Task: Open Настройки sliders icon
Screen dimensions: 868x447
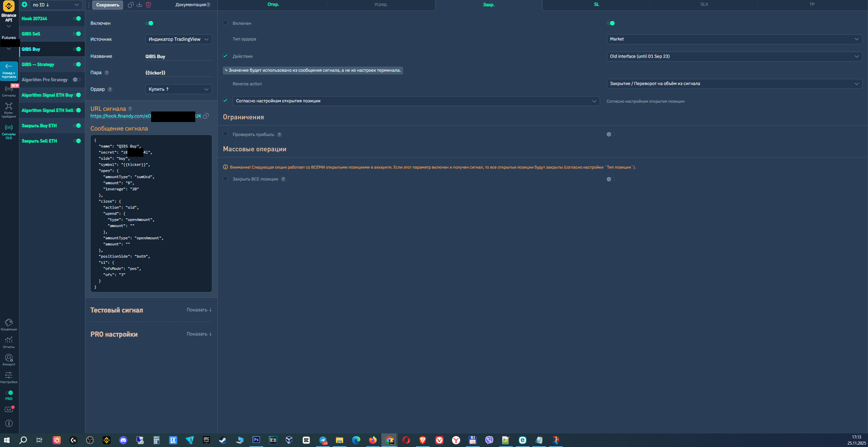Action: tap(9, 377)
